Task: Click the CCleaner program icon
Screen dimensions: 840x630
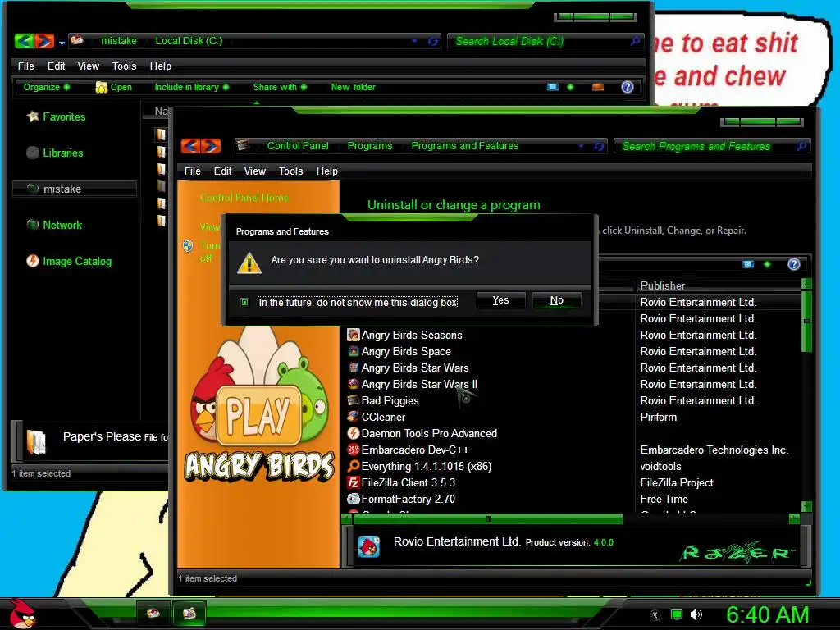Action: (353, 417)
